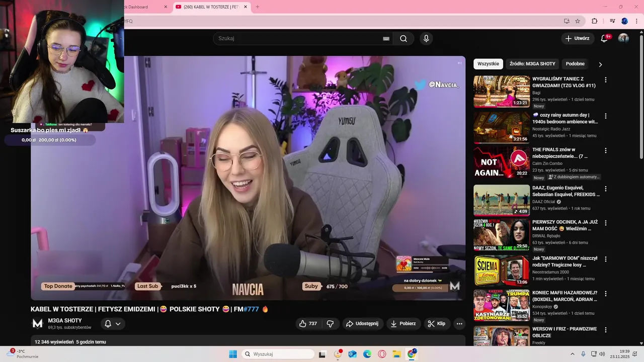
Task: Open Jak DARMOWY DOM ŚCIEMA thumbnail
Action: (502, 270)
